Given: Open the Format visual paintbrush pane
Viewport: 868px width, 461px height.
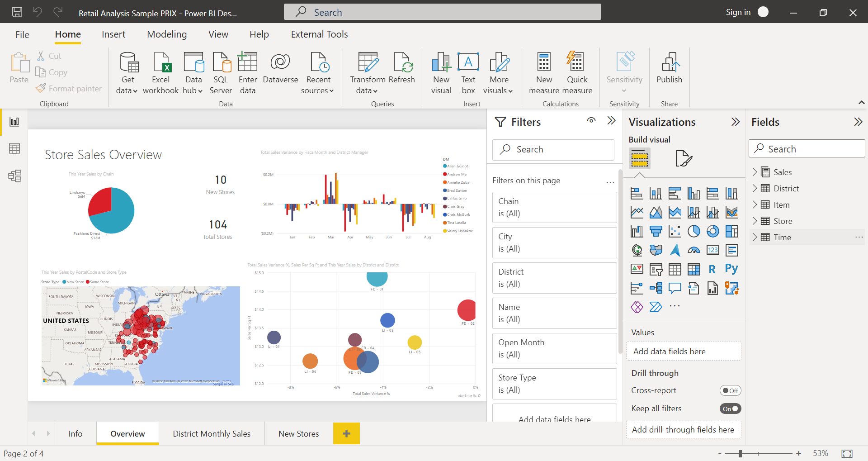Looking at the screenshot, I should (684, 158).
